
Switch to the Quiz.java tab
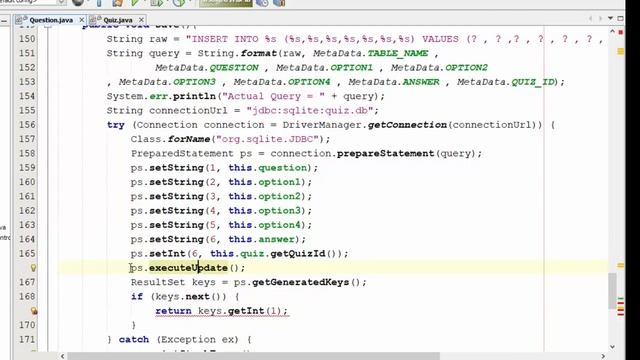118,20
